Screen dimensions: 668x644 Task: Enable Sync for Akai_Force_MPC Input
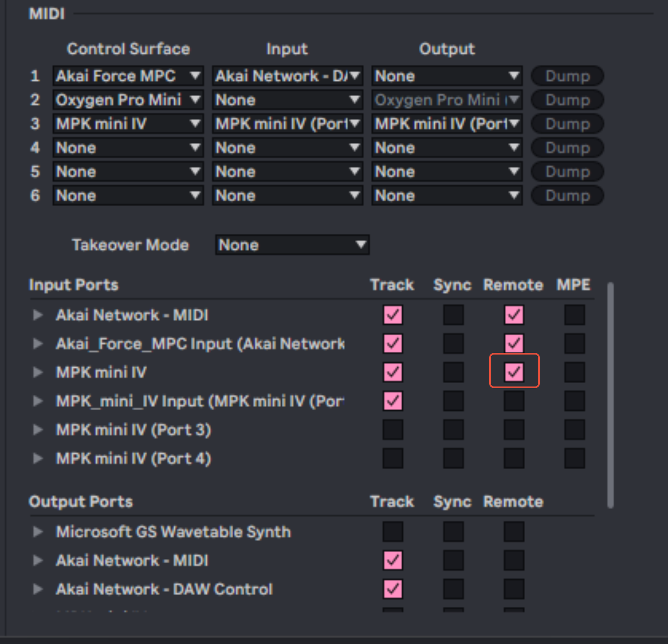[x=454, y=343]
